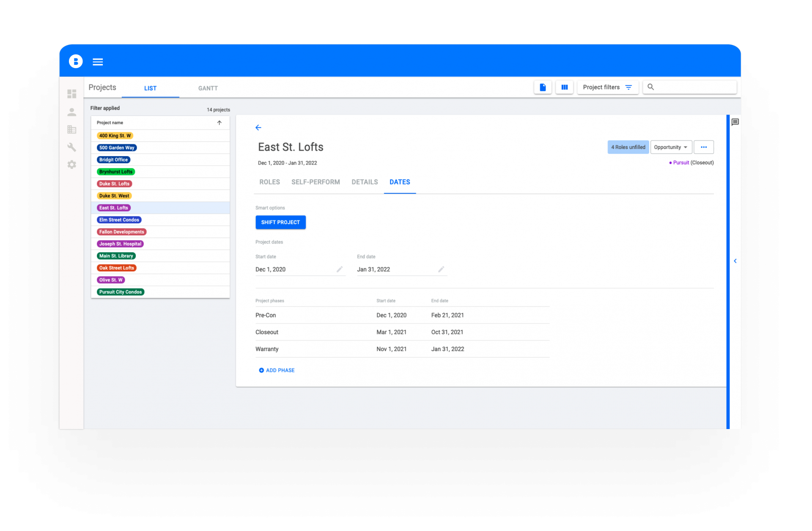This screenshot has width=812, height=531.
Task: Click the wrench tools icon in the sidebar
Action: (72, 147)
